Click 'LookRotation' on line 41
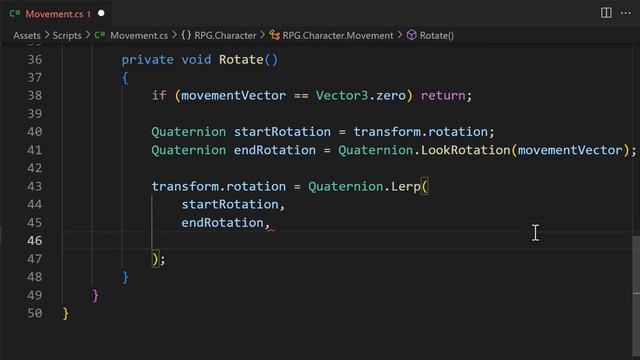The height and width of the screenshot is (360, 640). [x=466, y=150]
